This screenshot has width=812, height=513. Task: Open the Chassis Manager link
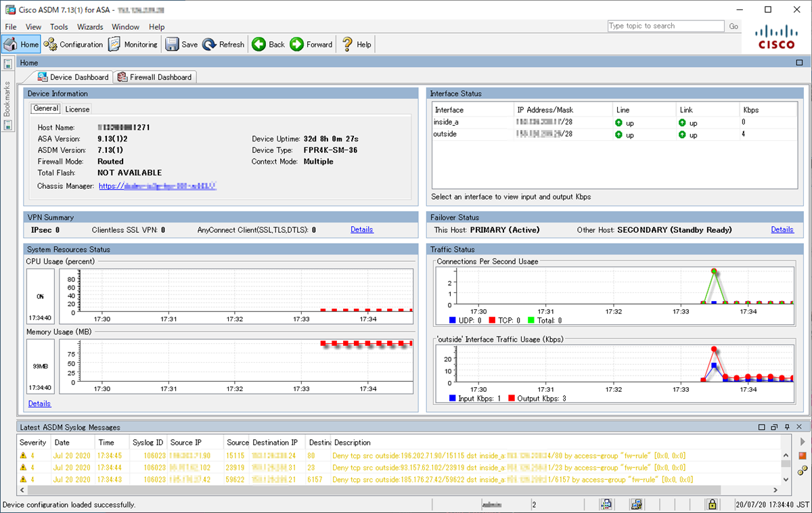click(157, 186)
